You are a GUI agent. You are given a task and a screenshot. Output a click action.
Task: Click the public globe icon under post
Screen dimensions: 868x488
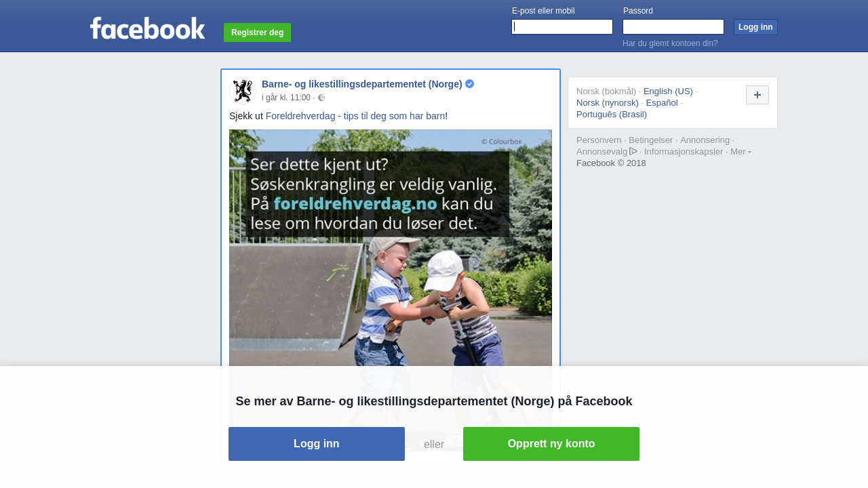pyautogui.click(x=321, y=98)
